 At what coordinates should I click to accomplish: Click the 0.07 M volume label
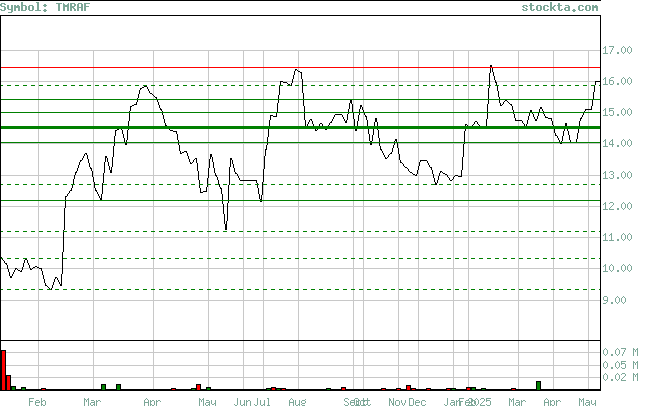pyautogui.click(x=620, y=352)
